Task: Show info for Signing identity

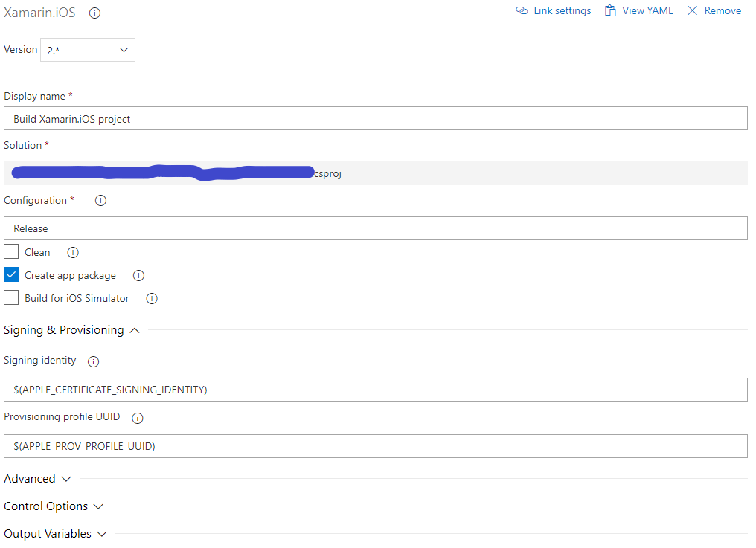Action: click(94, 361)
